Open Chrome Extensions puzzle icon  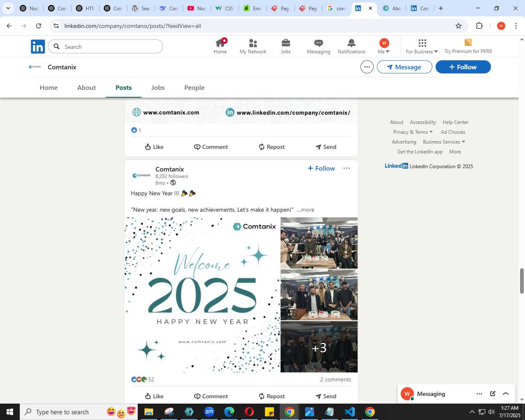[x=479, y=26]
